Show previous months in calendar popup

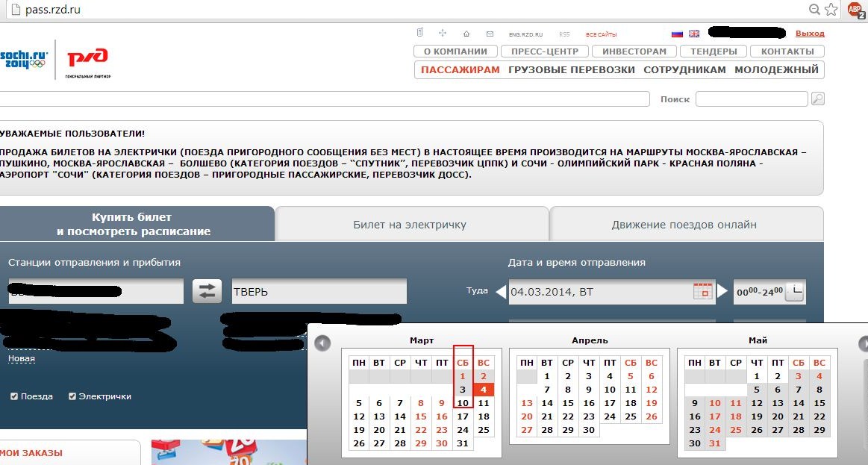[x=322, y=343]
